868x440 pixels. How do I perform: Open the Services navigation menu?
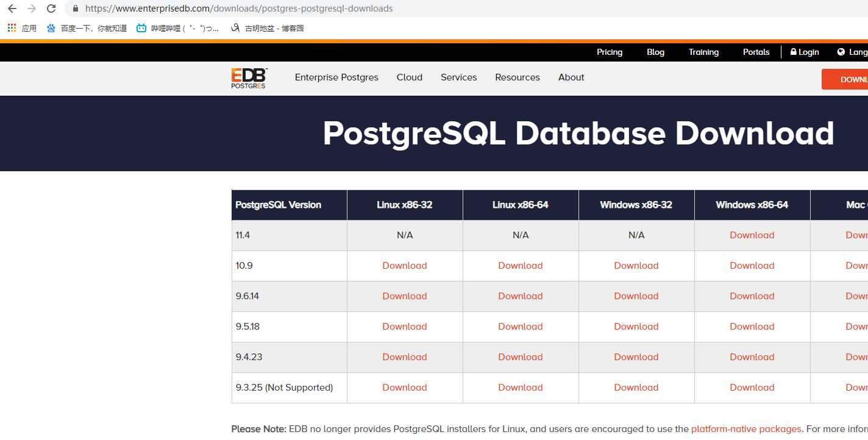point(459,77)
